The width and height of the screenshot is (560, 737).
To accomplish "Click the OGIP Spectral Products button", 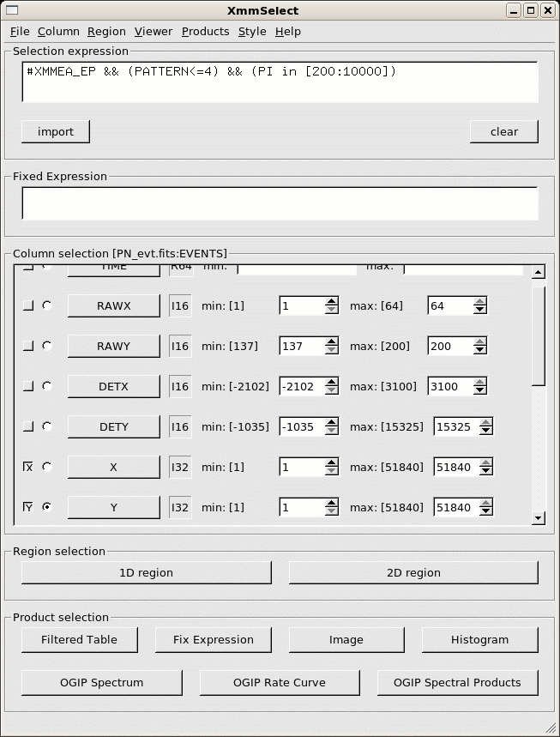I will [457, 682].
